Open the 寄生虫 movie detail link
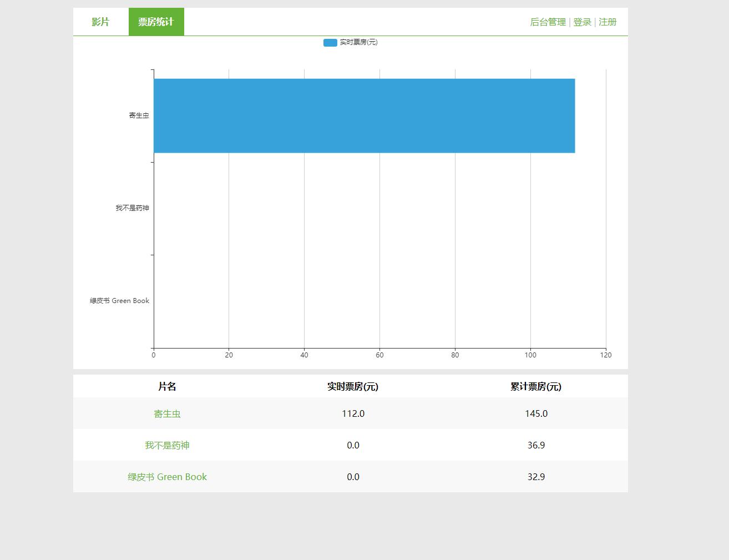The width and height of the screenshot is (729, 560). point(168,413)
